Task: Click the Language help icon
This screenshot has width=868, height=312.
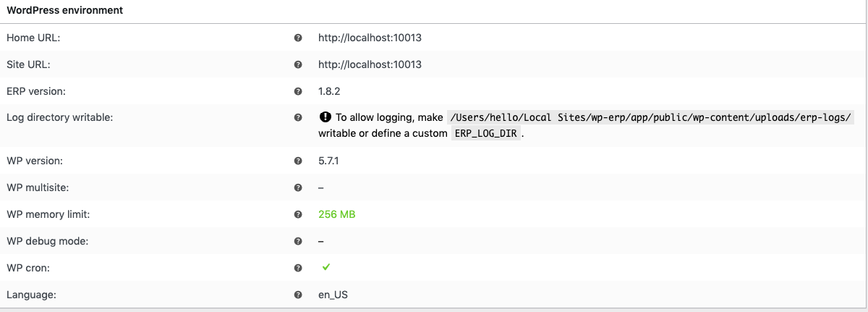Action: [298, 295]
